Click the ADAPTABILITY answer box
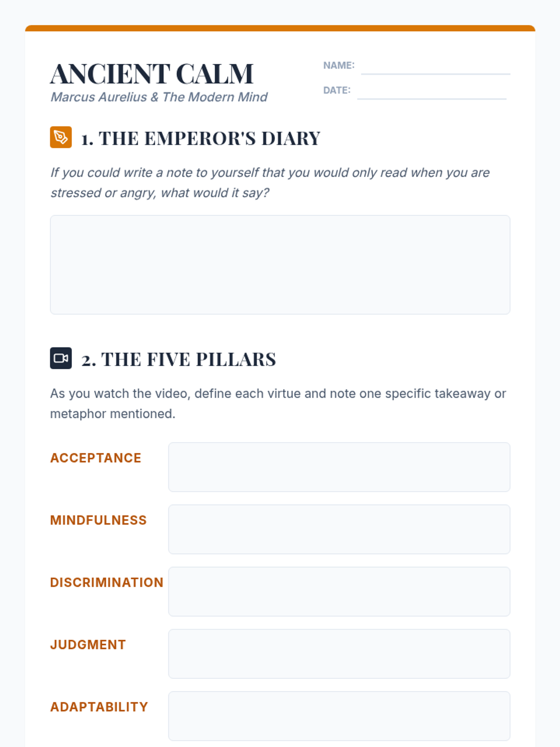Screen dimensions: 560x747 click(x=339, y=716)
